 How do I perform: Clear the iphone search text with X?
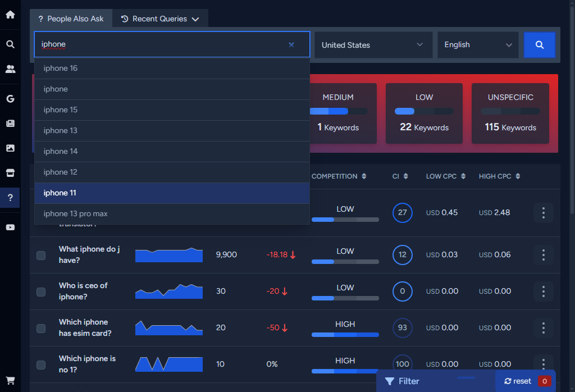[x=291, y=45]
